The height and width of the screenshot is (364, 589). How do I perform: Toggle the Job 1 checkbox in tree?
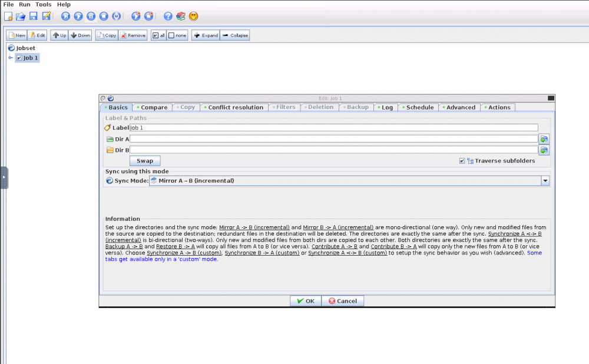19,58
